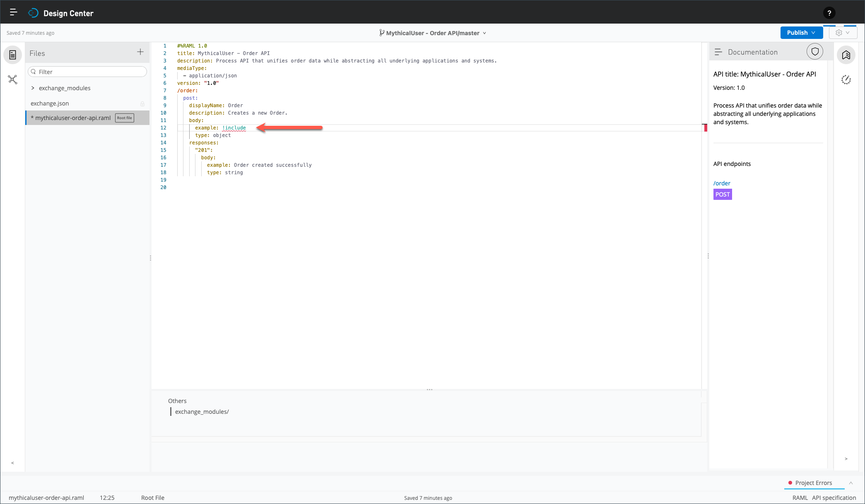This screenshot has height=504, width=865.
Task: Open the help question mark icon
Action: click(829, 13)
